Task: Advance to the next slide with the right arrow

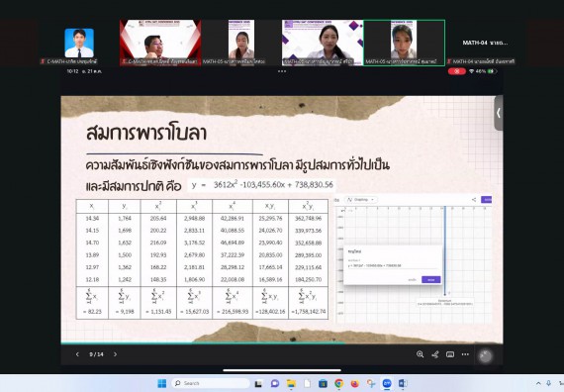Action: click(x=115, y=354)
